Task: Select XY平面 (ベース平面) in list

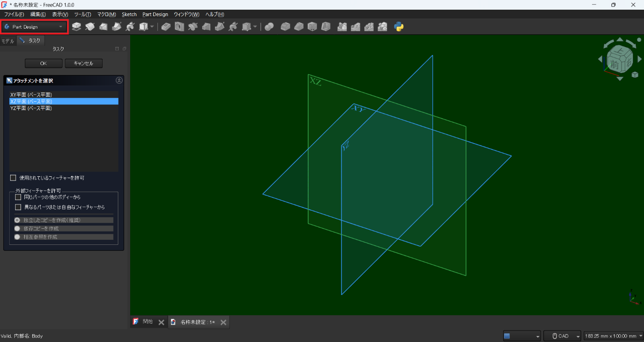Action: 31,95
